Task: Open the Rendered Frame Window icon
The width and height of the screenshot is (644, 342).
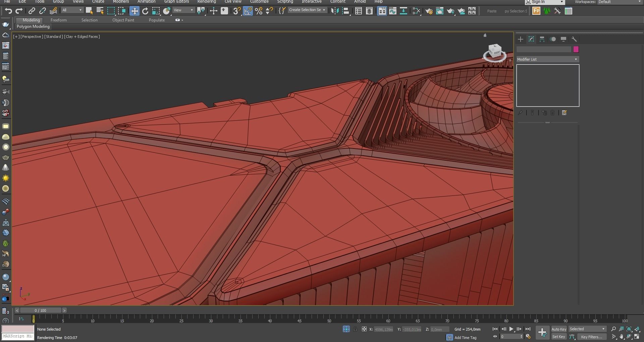Action: [440, 11]
